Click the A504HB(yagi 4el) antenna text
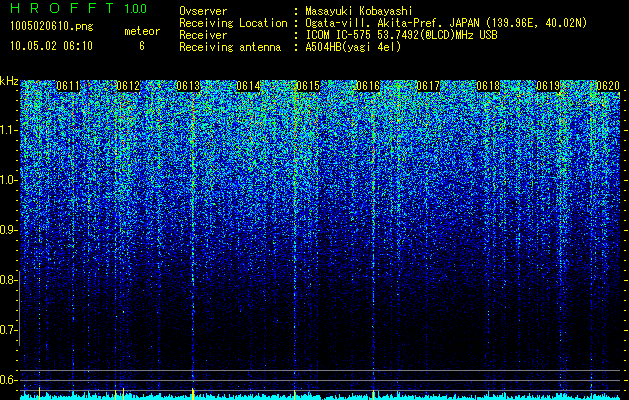Viewport: 629px width, 400px height. (x=353, y=47)
